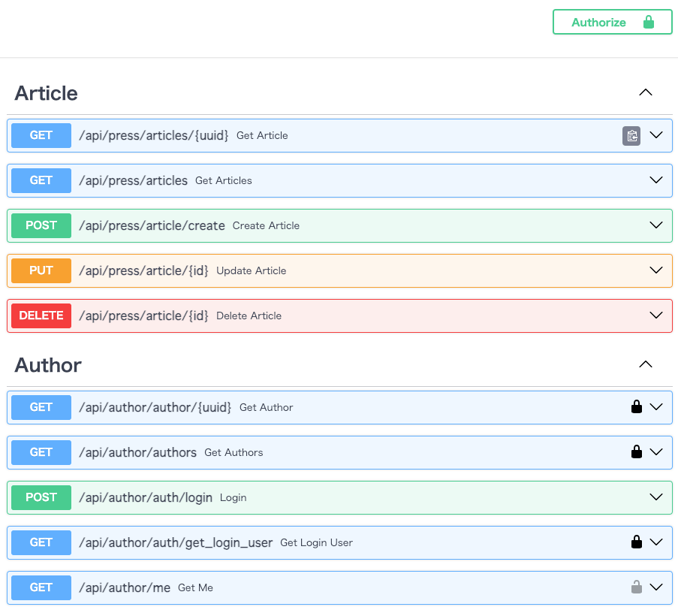
Task: Click the lock icon on Get Login User
Action: point(637,542)
